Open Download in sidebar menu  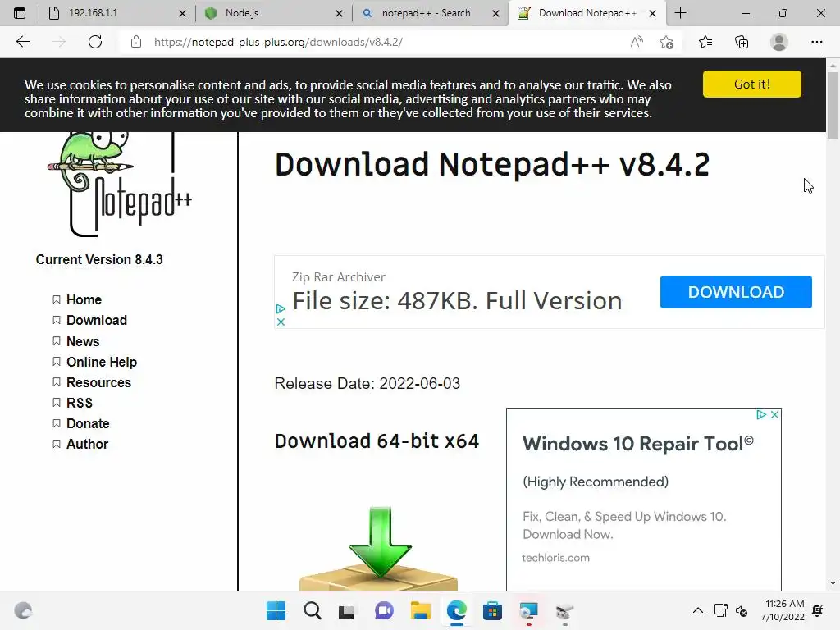pyautogui.click(x=97, y=321)
